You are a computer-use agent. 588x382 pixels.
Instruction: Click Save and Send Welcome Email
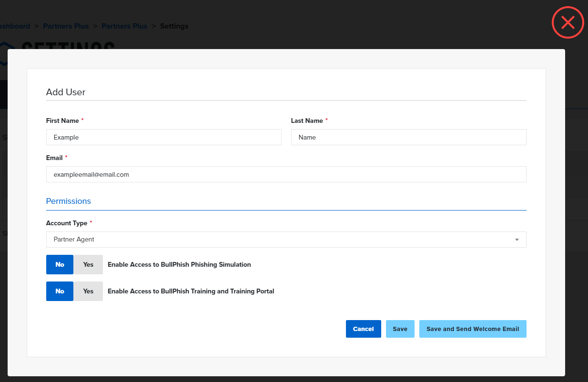(473, 329)
